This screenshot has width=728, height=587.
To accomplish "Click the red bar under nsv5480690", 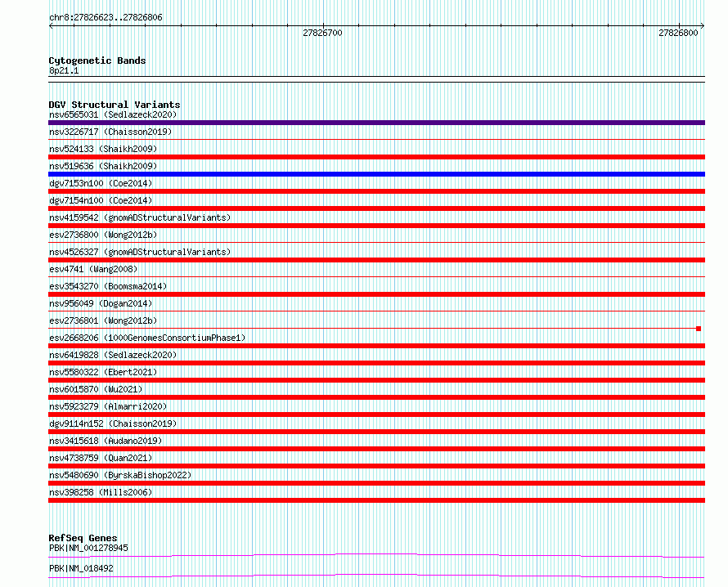I will (376, 483).
